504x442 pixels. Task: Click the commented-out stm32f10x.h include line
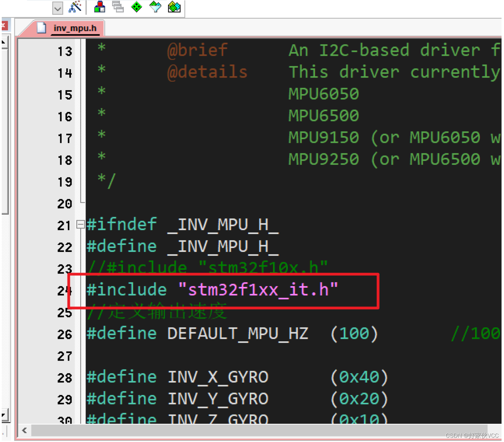(207, 267)
